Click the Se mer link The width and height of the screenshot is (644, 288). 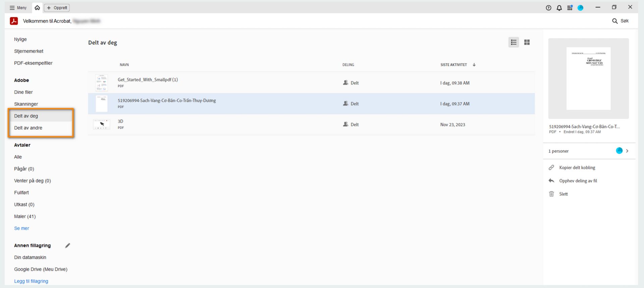tap(21, 228)
